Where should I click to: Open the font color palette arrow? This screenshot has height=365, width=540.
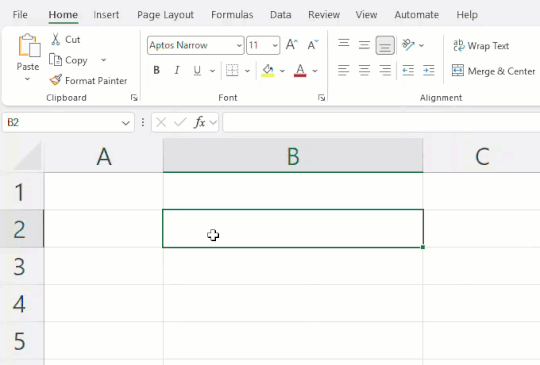click(x=315, y=71)
